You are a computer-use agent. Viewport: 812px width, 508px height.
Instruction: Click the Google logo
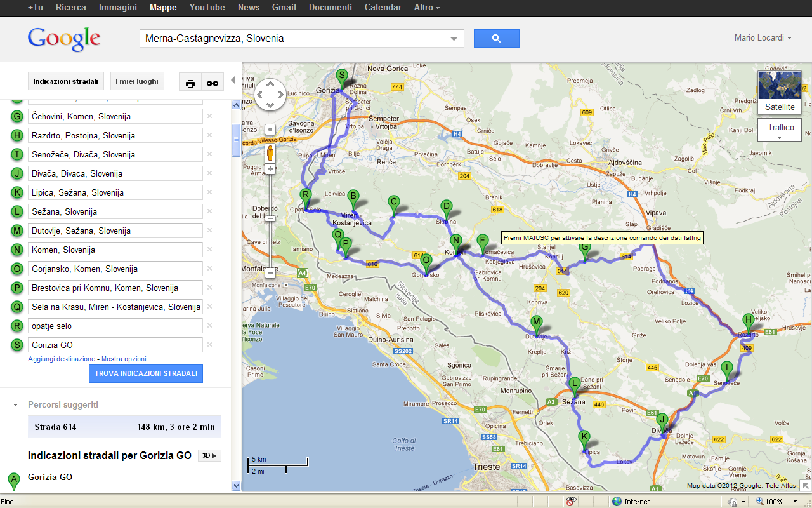[x=64, y=39]
